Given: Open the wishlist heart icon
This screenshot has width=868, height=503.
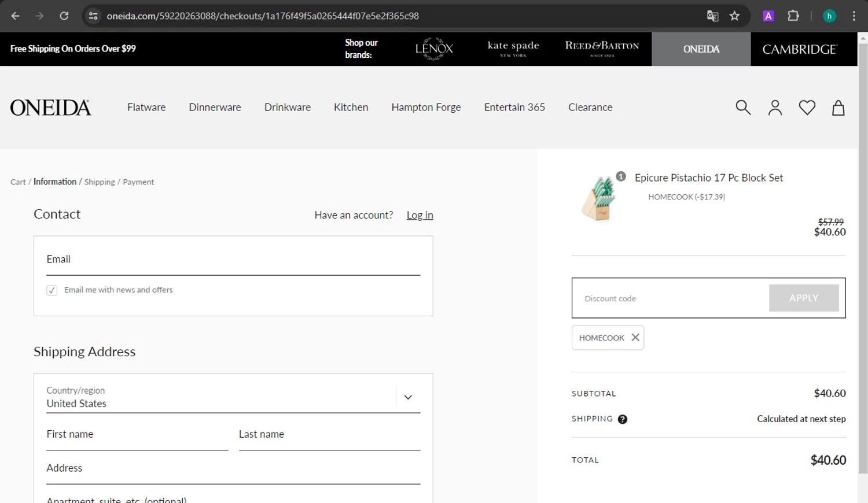Looking at the screenshot, I should (807, 108).
